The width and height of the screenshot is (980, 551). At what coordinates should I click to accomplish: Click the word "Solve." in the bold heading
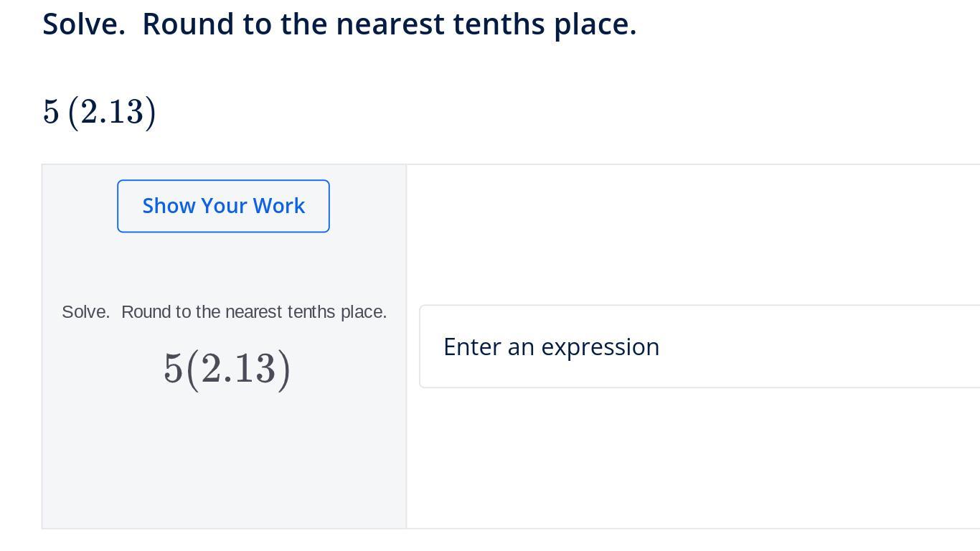(x=83, y=24)
